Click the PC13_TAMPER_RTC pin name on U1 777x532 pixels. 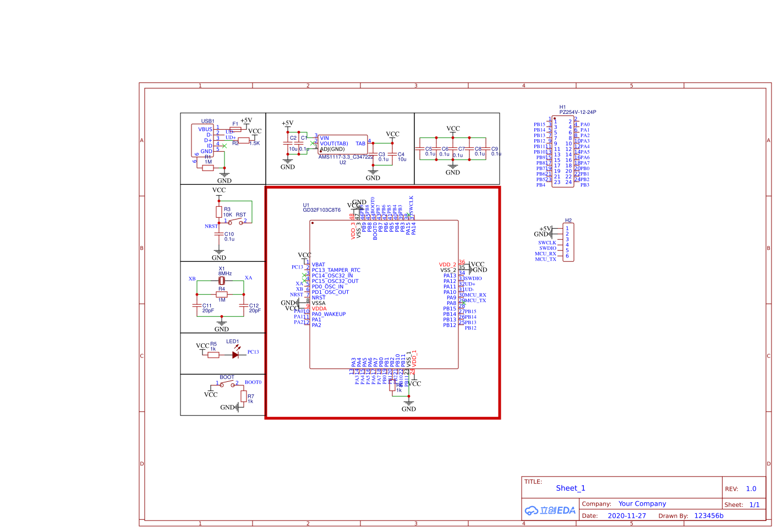pyautogui.click(x=336, y=270)
